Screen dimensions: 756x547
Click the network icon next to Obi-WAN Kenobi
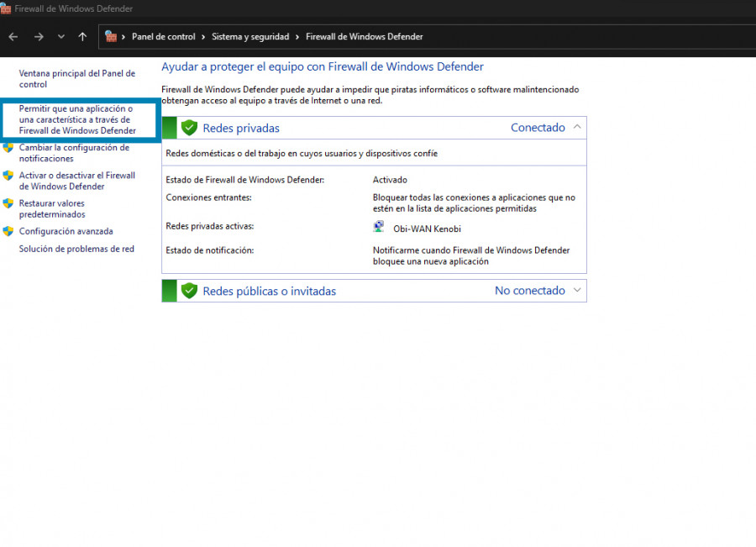coord(379,228)
